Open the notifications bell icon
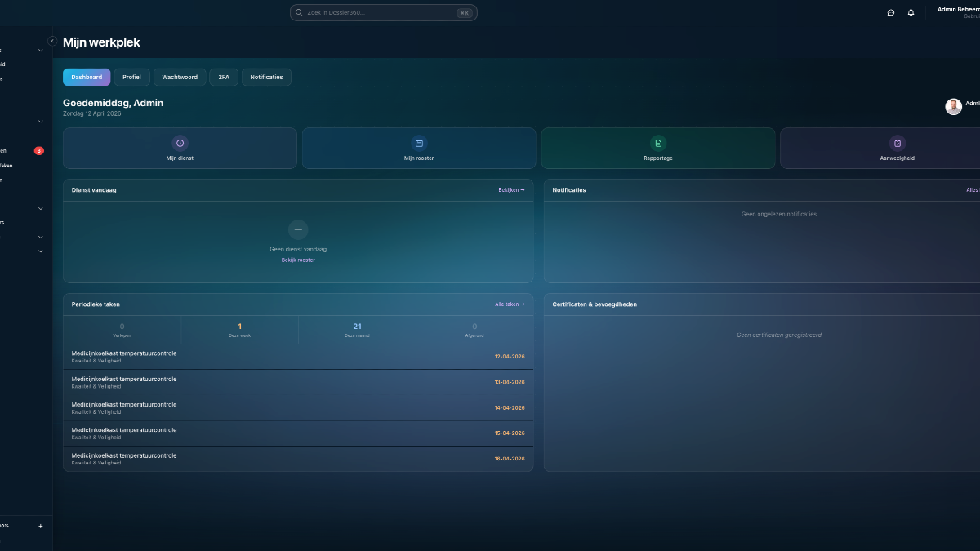 click(x=911, y=12)
